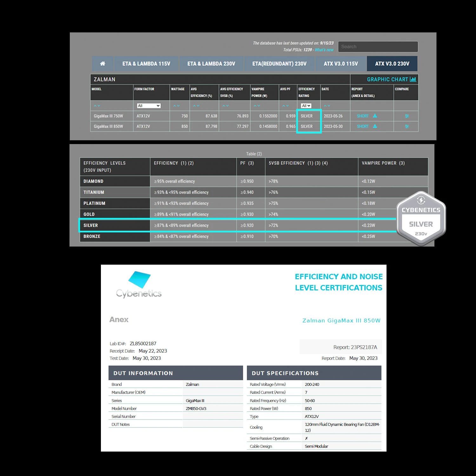The width and height of the screenshot is (476, 476).
Task: Sort Date column ascending with up arrow
Action: (325, 106)
